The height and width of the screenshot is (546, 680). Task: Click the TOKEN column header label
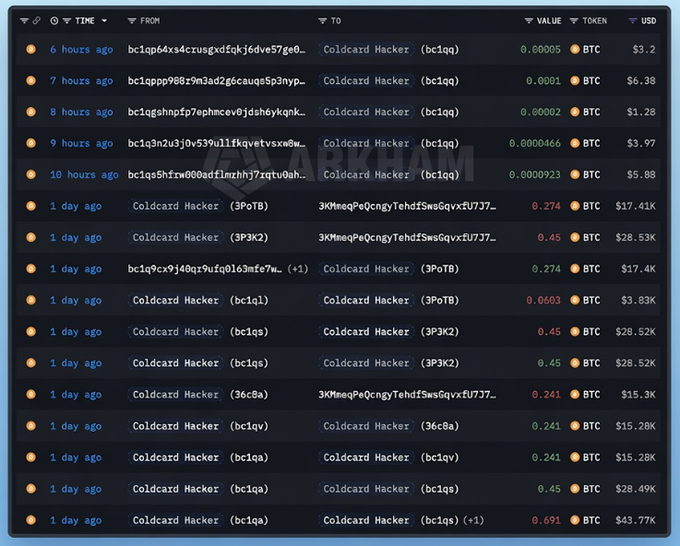tap(595, 20)
